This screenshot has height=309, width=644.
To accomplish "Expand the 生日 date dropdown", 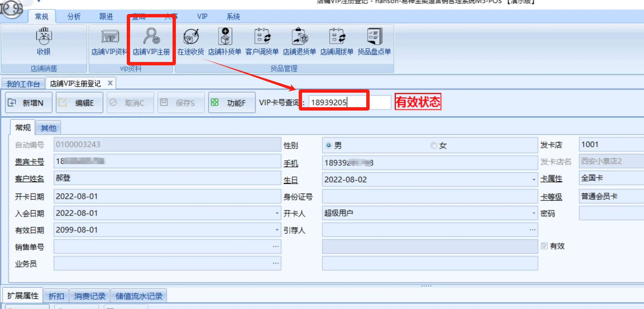I will [534, 179].
